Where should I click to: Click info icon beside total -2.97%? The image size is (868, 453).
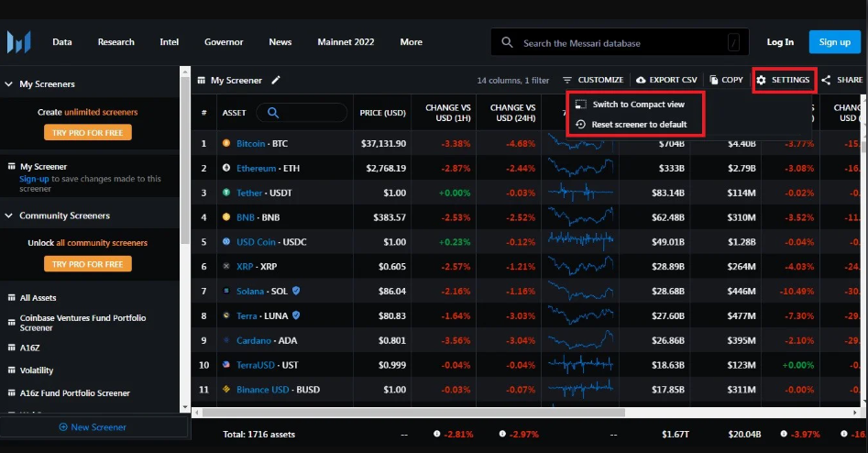(x=502, y=434)
